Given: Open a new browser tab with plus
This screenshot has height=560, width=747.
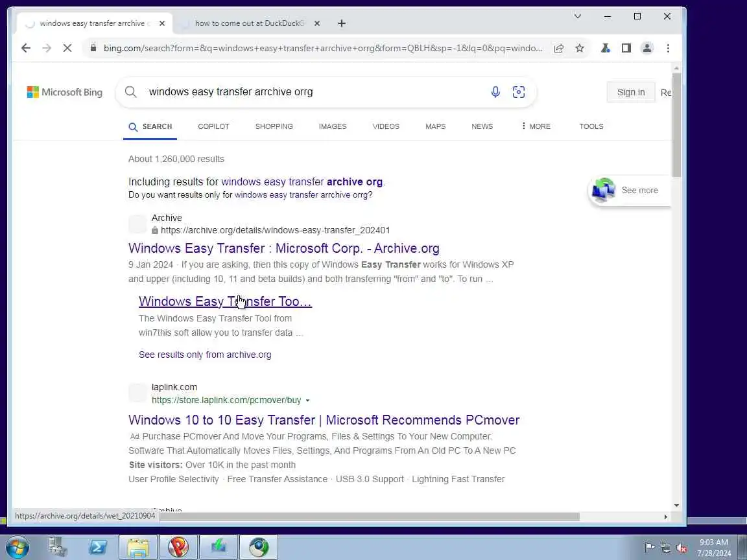Looking at the screenshot, I should (342, 23).
